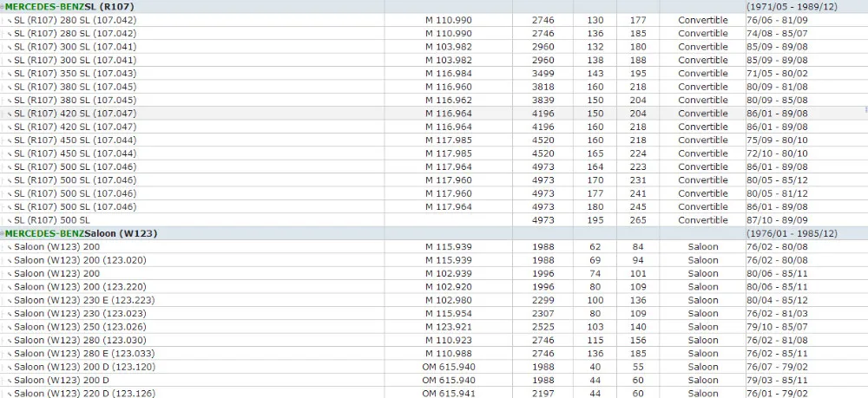
Task: Click engine code M 110.988
Action: click(x=449, y=353)
